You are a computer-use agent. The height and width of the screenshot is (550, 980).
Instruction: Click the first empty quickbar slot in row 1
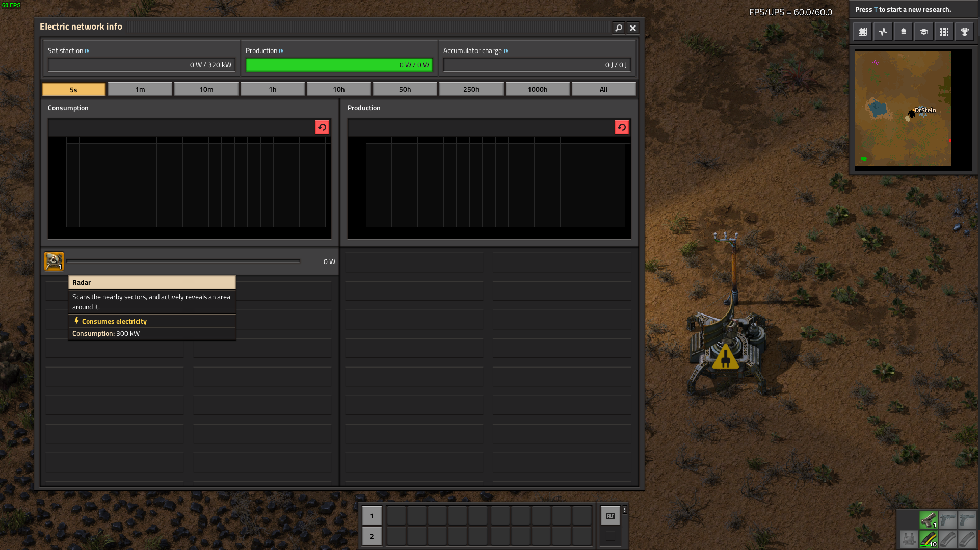(396, 516)
